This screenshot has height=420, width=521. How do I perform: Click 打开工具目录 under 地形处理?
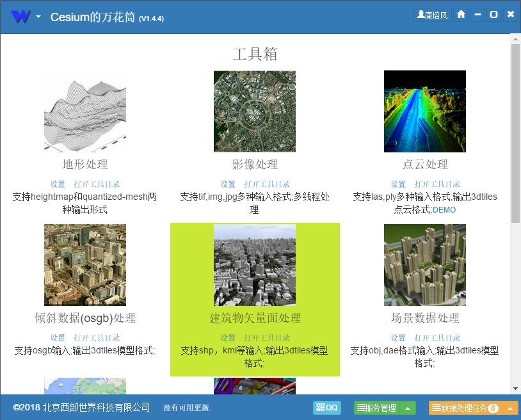point(97,184)
